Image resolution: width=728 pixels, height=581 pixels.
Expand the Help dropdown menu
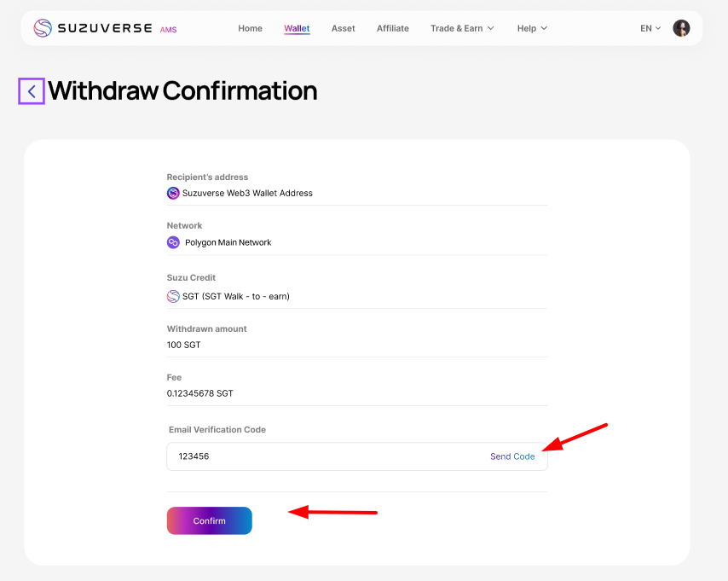click(x=532, y=28)
